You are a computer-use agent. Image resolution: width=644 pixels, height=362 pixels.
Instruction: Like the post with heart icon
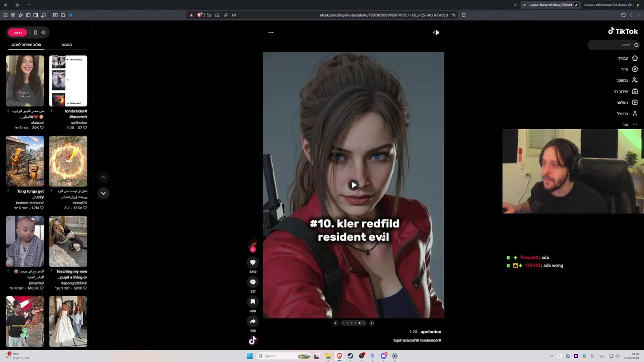[253, 262]
